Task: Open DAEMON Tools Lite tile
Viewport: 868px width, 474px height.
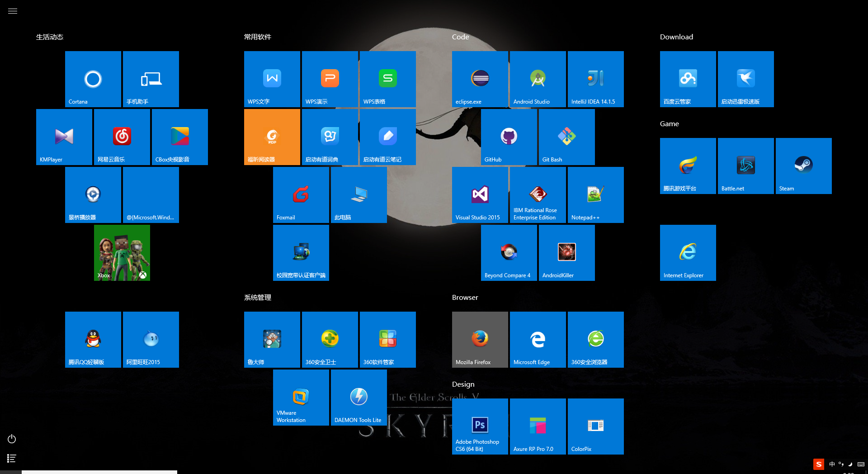Action: (x=359, y=398)
